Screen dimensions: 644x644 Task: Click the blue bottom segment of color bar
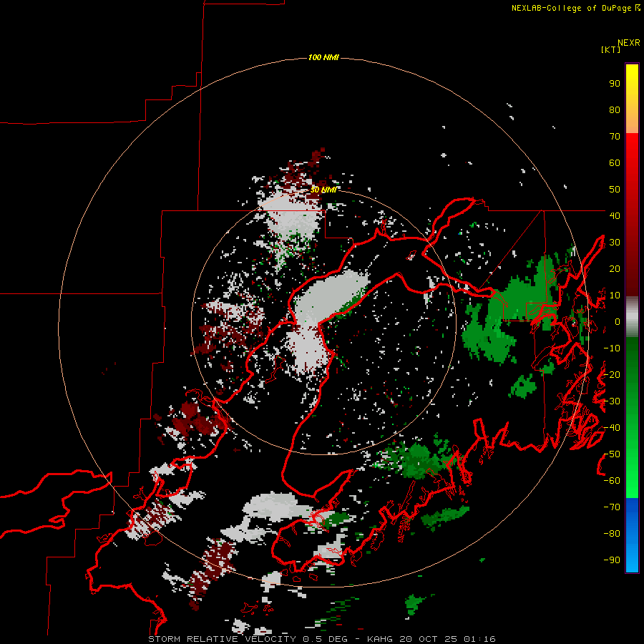[x=632, y=535]
